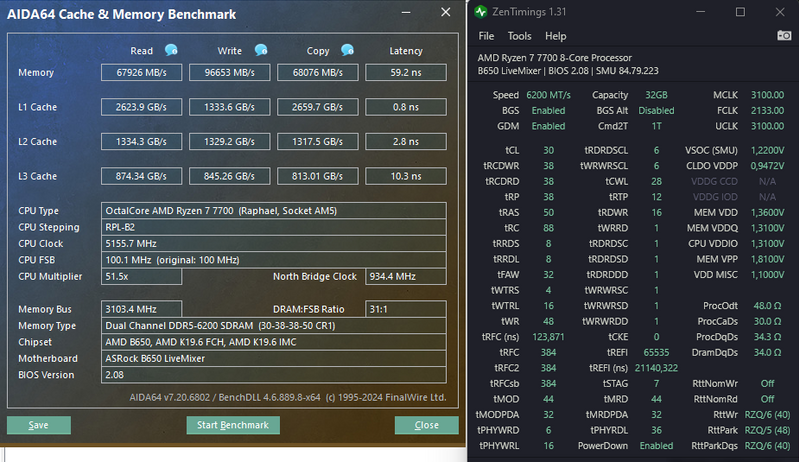Click the MEM VDD value 1,3600V

pyautogui.click(x=767, y=212)
